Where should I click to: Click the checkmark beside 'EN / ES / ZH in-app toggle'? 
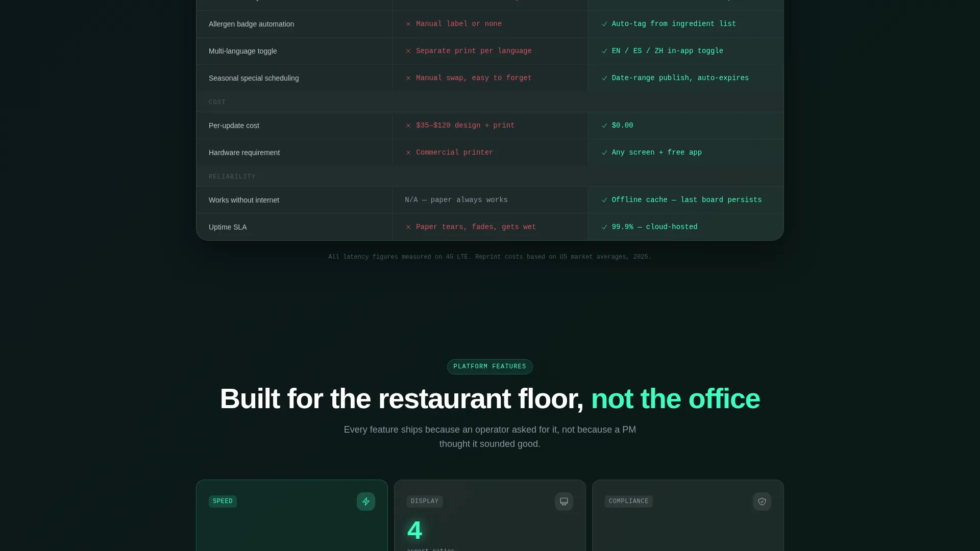coord(604,51)
